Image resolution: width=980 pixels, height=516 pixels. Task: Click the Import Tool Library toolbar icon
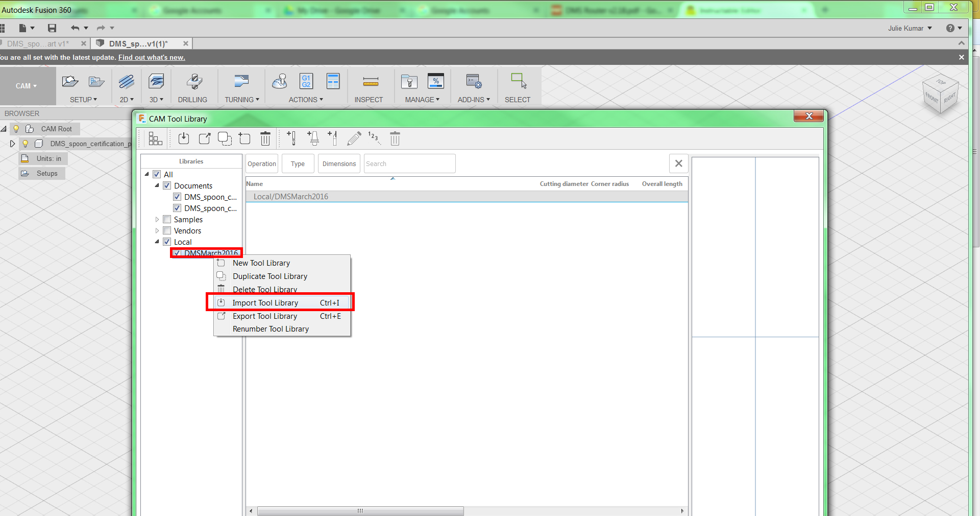click(184, 138)
